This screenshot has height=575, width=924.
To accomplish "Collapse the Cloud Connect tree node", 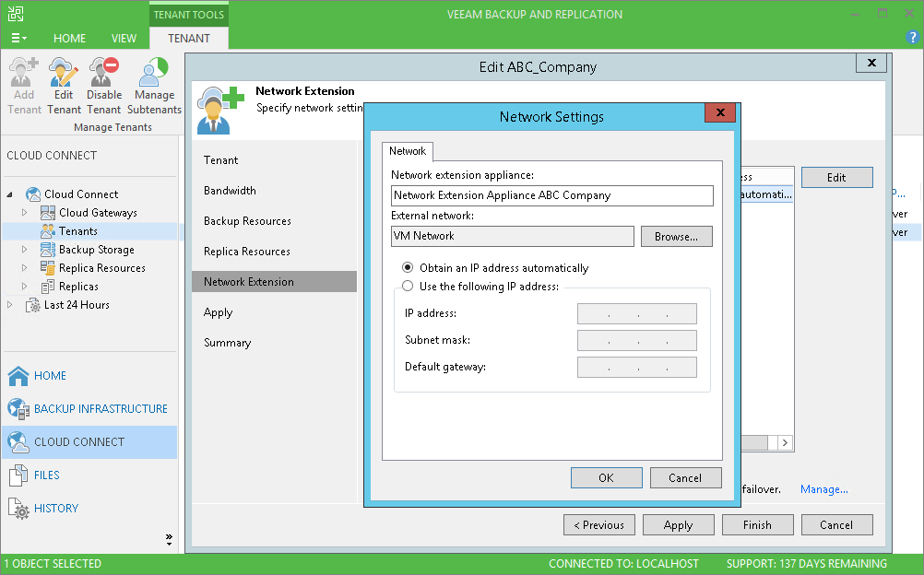I will click(10, 194).
